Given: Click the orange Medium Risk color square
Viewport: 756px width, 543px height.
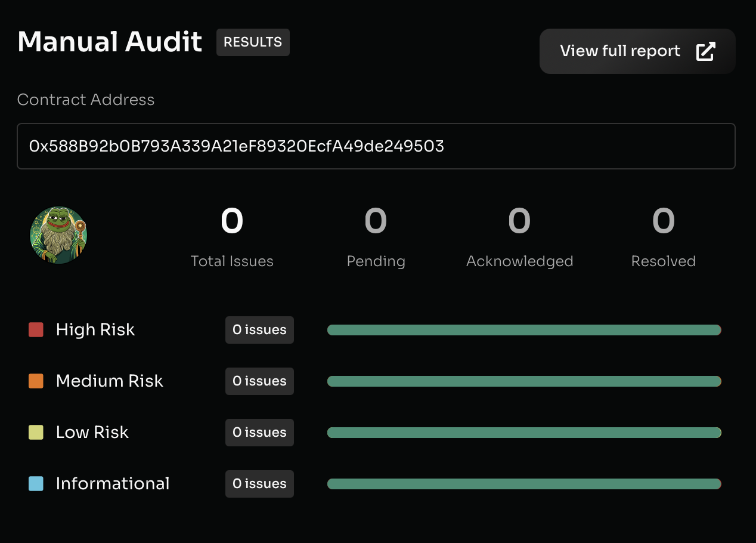Looking at the screenshot, I should tap(36, 381).
